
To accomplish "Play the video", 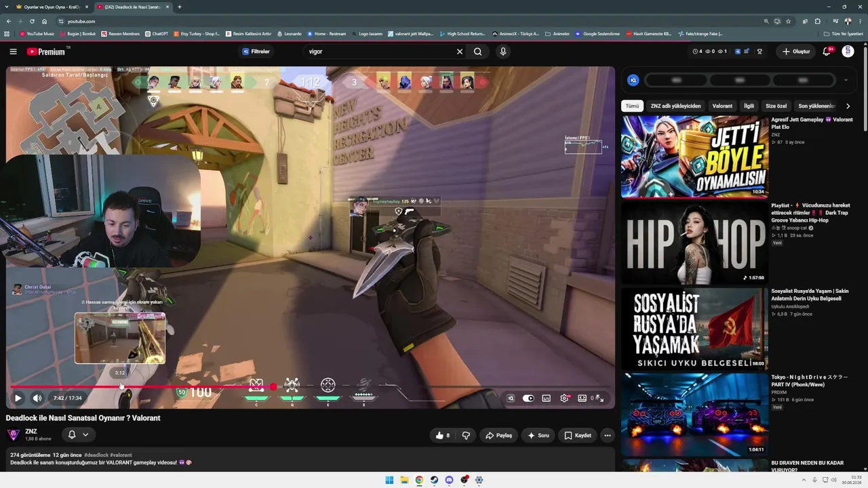I will click(x=18, y=398).
